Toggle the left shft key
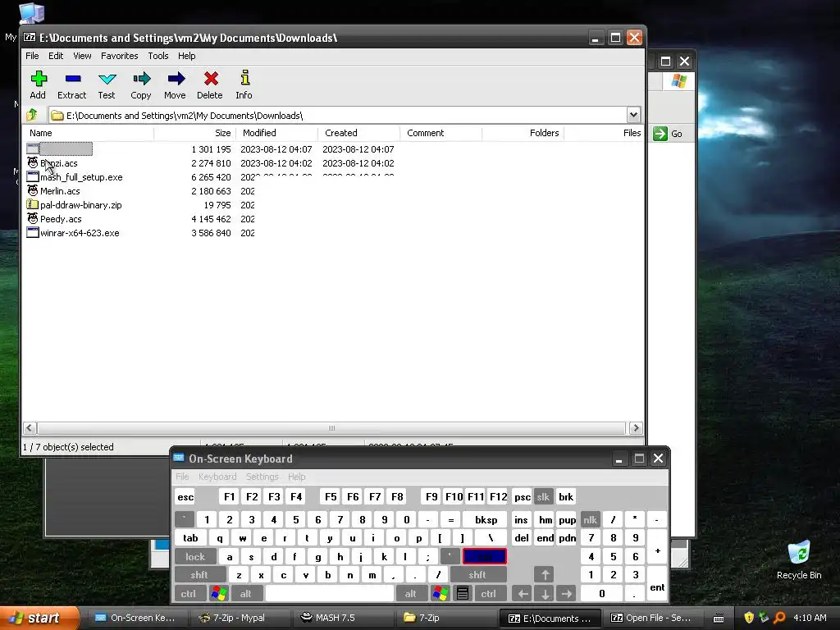Image resolution: width=840 pixels, height=630 pixels. pyautogui.click(x=199, y=575)
